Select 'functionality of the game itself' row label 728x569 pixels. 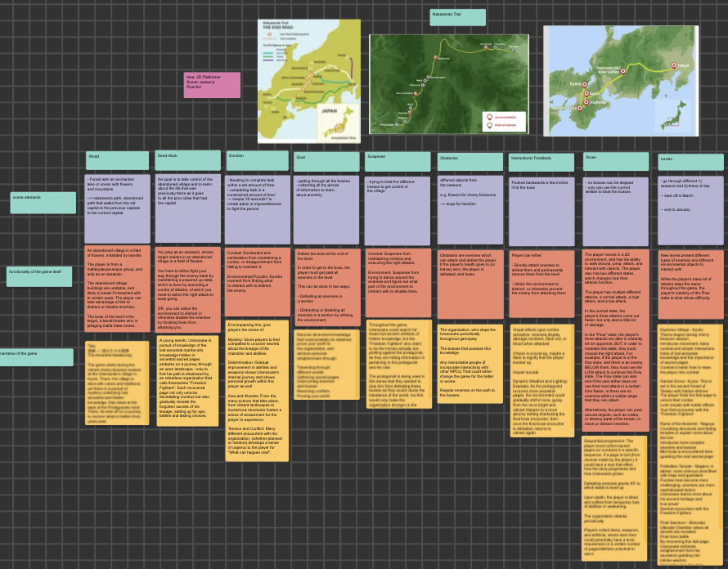(40, 276)
